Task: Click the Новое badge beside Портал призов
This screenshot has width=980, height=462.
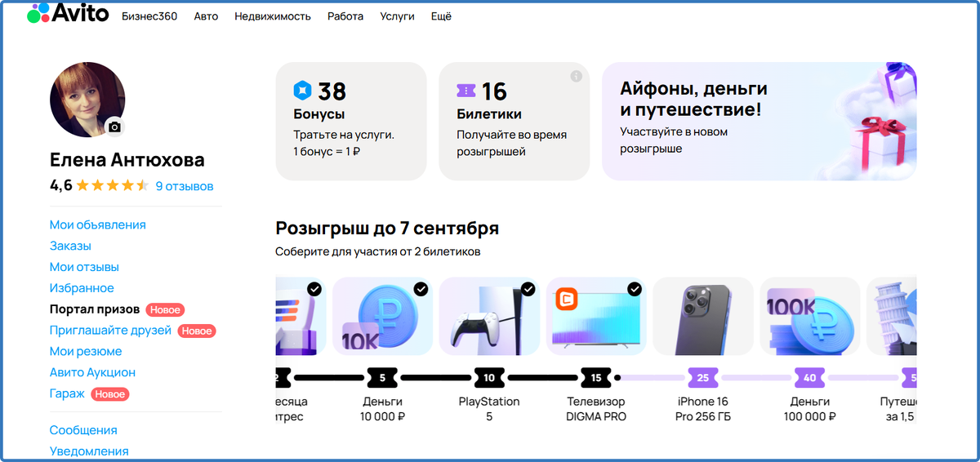Action: (165, 310)
